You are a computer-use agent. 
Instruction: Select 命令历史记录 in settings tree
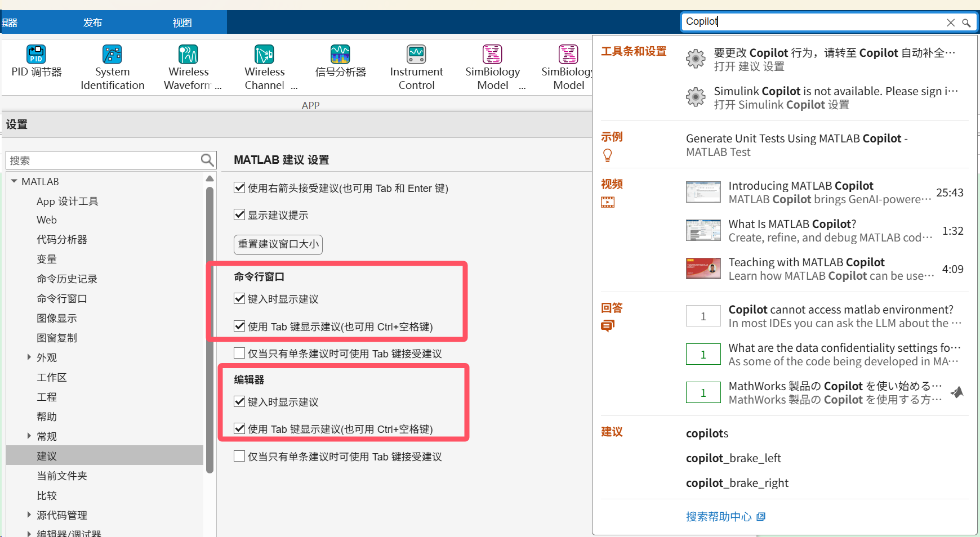(67, 279)
